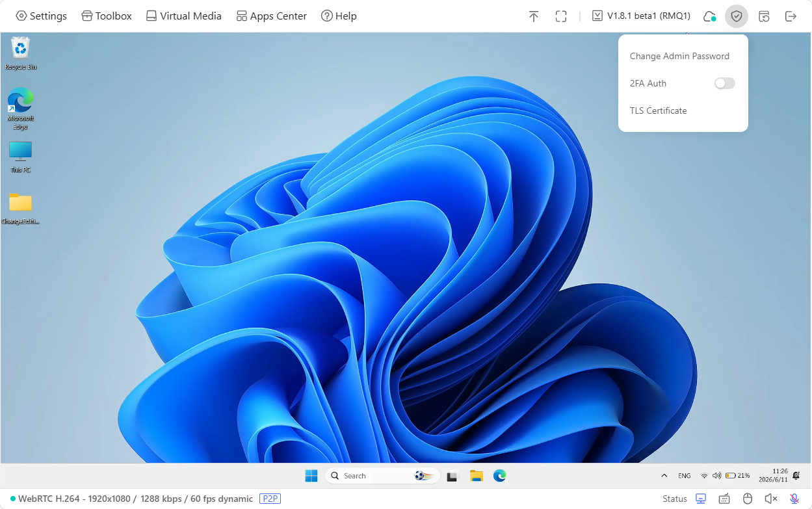Expand the hidden tray icons chevron
Viewport: 812px width, 509px height.
[664, 476]
